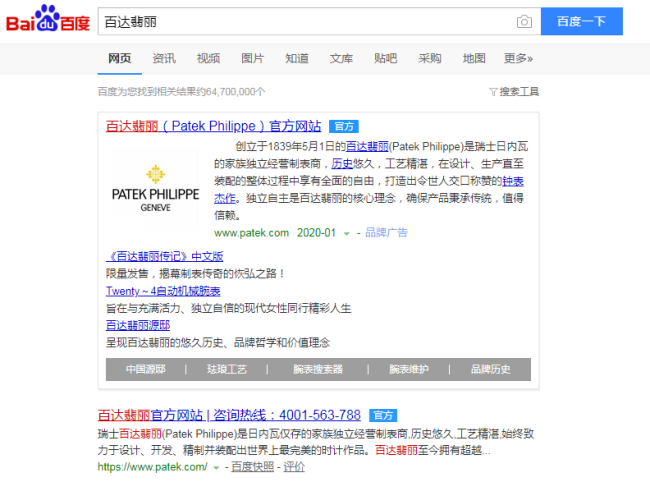
Task: Click the 百度一下 search button
Action: (581, 21)
